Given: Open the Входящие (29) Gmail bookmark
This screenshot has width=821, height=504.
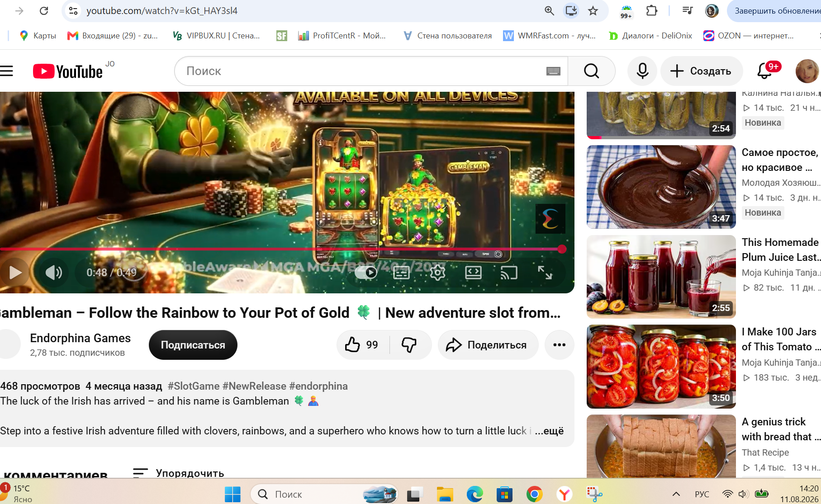Looking at the screenshot, I should (113, 36).
